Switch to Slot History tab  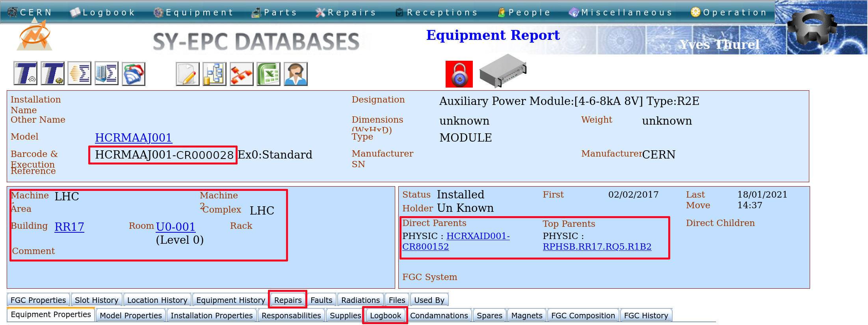[97, 300]
